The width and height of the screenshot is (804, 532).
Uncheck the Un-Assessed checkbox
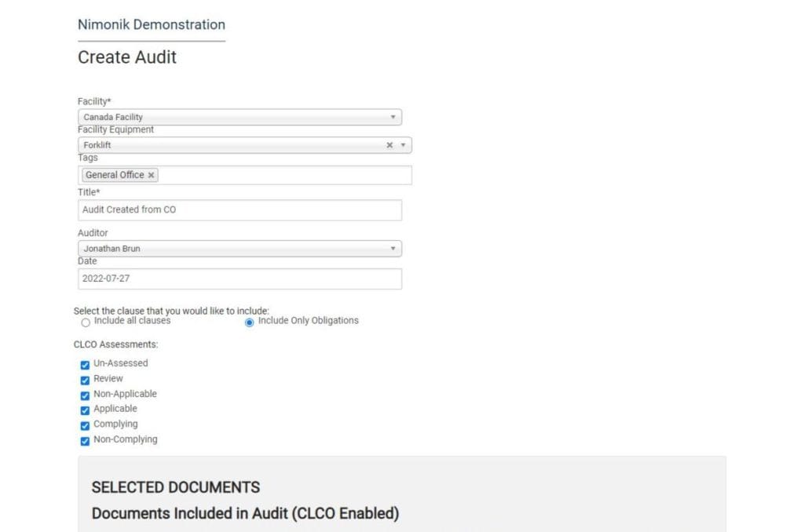[85, 364]
